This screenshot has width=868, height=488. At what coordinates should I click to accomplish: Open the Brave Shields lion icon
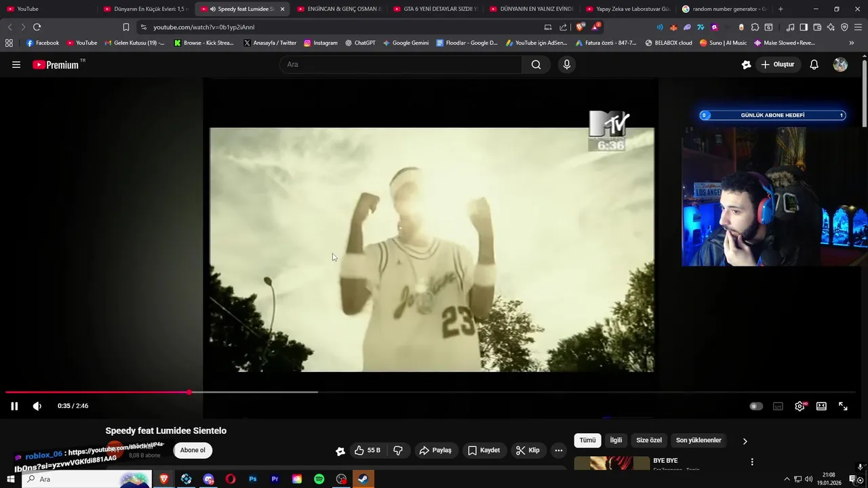(x=580, y=27)
